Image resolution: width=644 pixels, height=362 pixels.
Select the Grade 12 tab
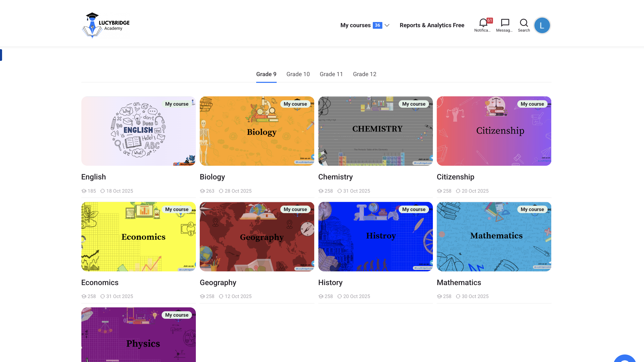click(x=364, y=74)
